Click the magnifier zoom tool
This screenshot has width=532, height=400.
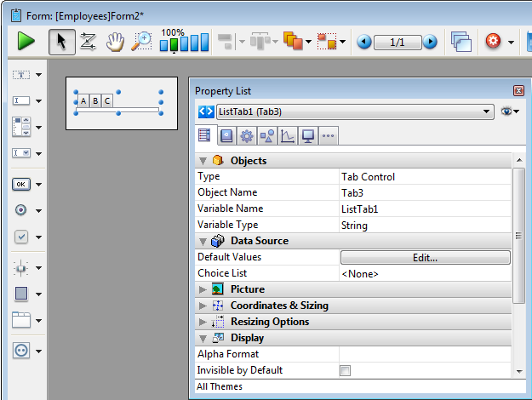tap(141, 41)
